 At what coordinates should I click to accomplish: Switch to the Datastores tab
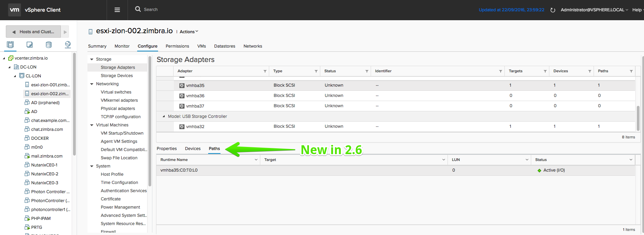tap(225, 46)
